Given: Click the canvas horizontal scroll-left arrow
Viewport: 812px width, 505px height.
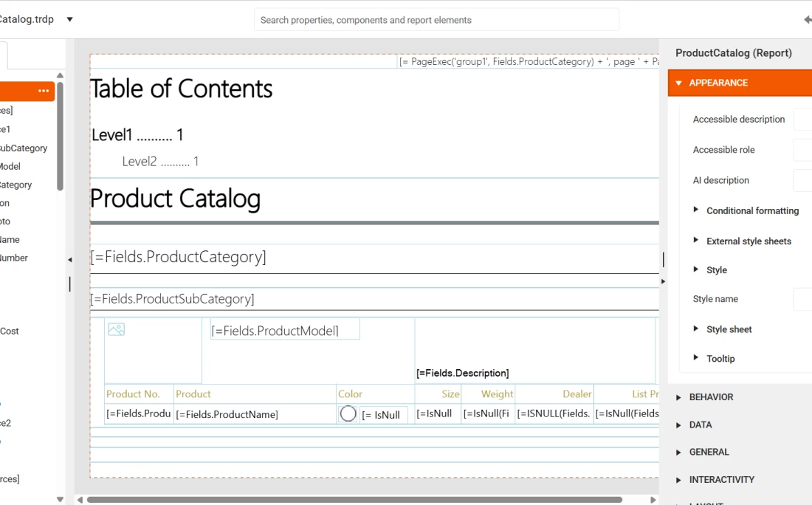Looking at the screenshot, I should tap(80, 500).
